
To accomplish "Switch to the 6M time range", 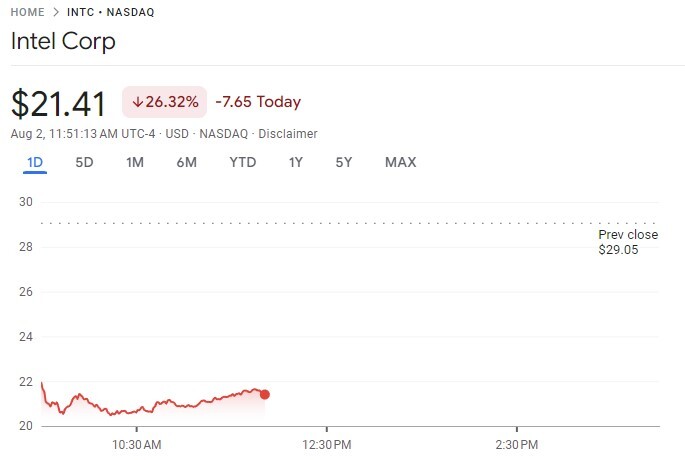I will click(186, 162).
